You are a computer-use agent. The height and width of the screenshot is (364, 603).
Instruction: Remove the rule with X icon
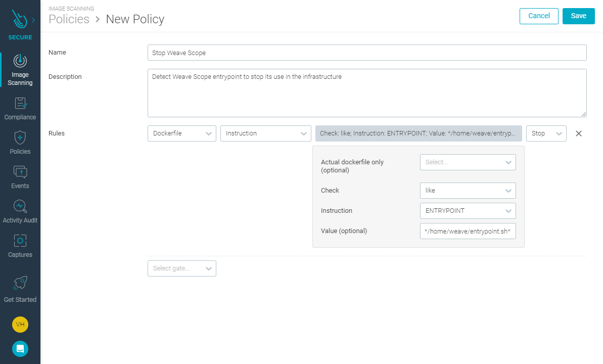578,133
